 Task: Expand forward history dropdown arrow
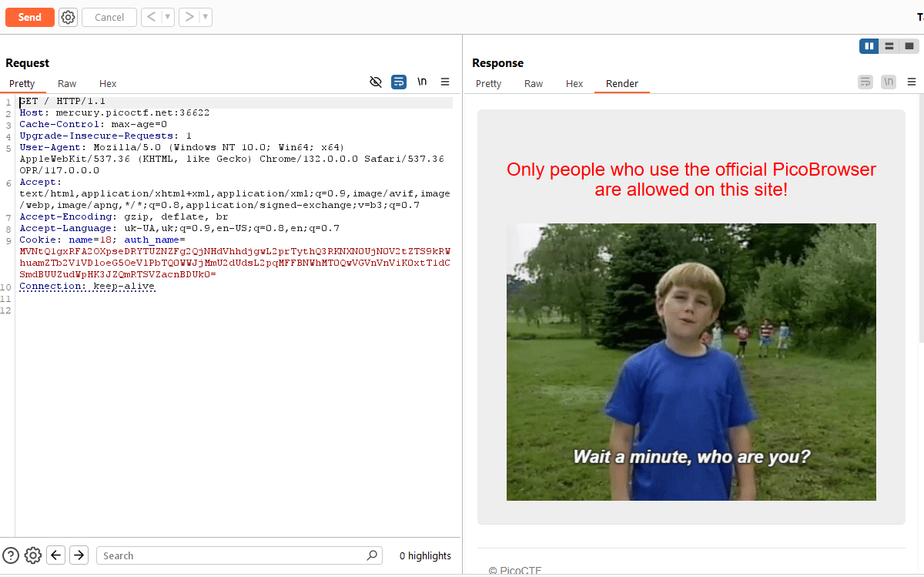[206, 17]
